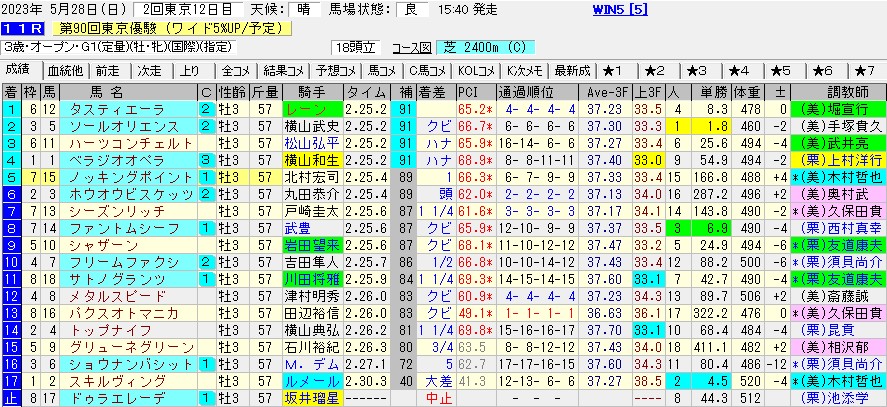887x407 pixels.
Task: Select the ★4 star tab
Action: (x=739, y=71)
